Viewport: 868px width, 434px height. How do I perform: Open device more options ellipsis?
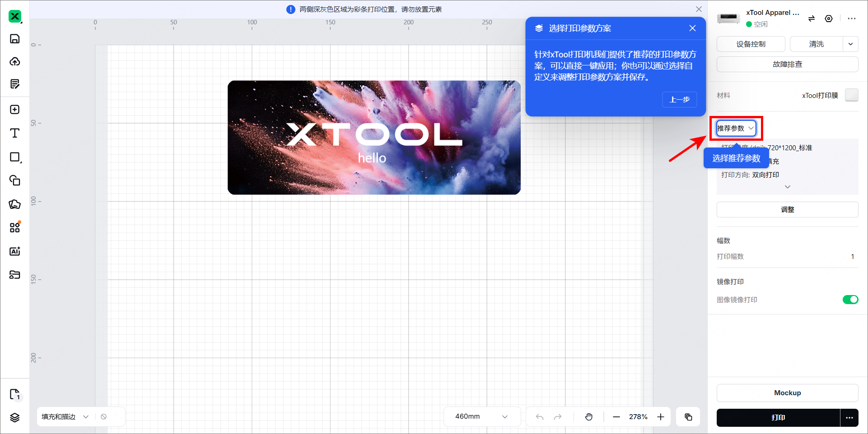point(852,18)
